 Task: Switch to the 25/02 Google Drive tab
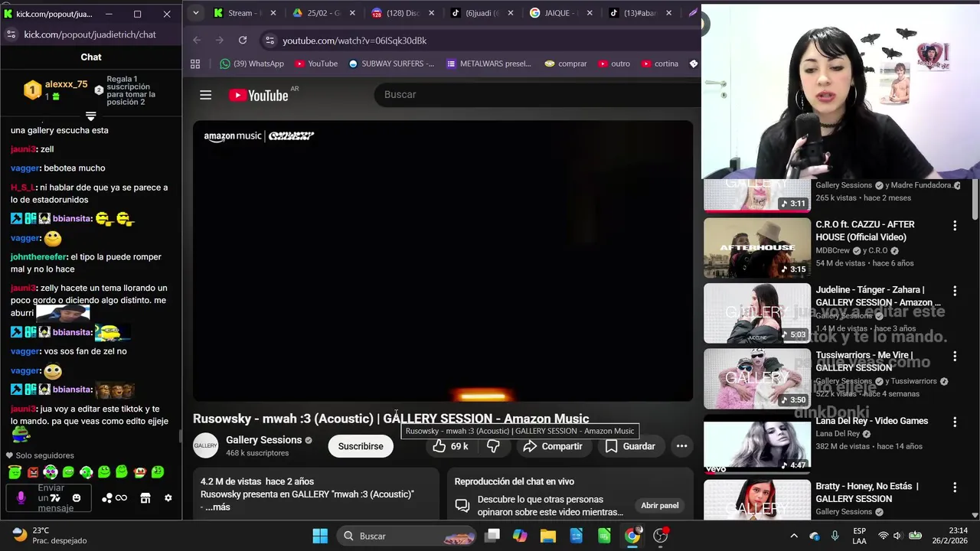[x=323, y=13]
